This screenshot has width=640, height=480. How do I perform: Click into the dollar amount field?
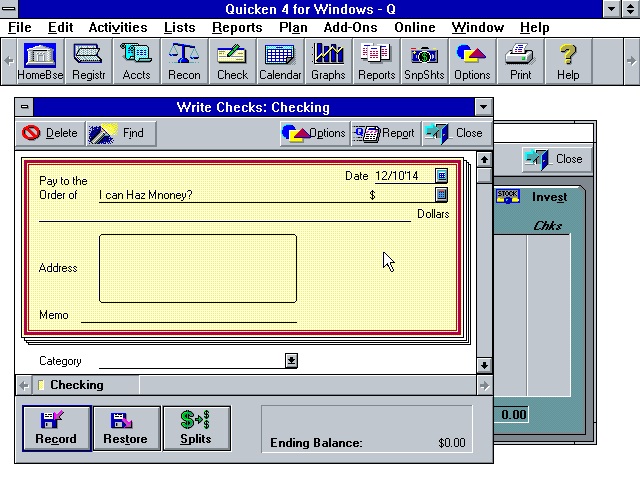point(405,195)
